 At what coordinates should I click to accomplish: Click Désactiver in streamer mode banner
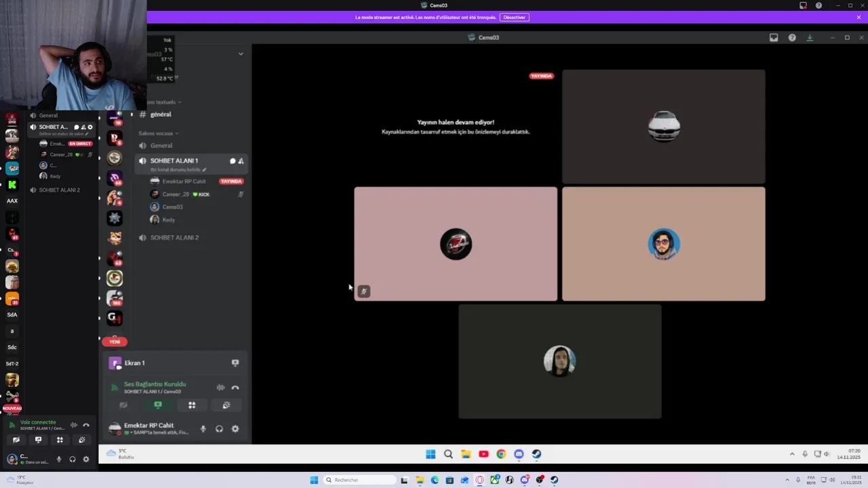coord(514,17)
